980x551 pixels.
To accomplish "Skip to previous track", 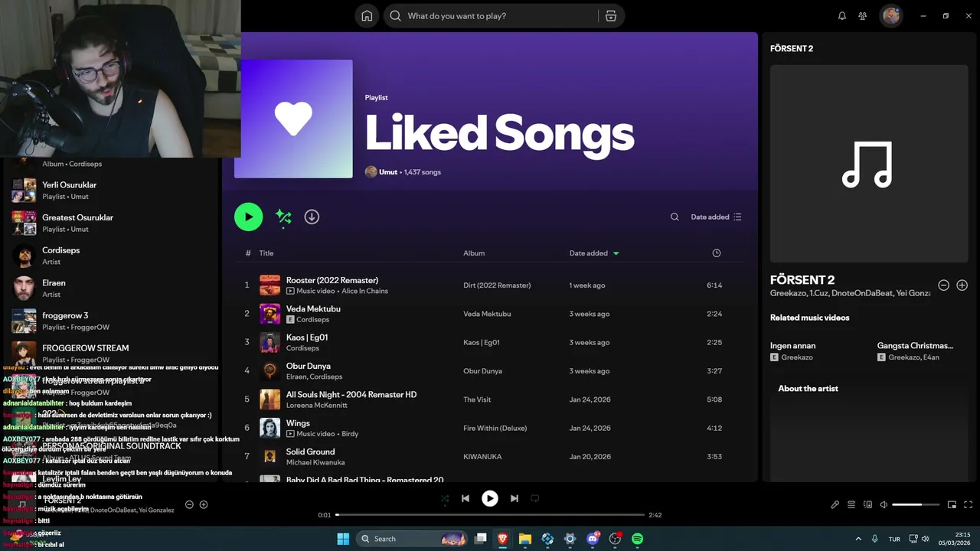I will click(465, 498).
